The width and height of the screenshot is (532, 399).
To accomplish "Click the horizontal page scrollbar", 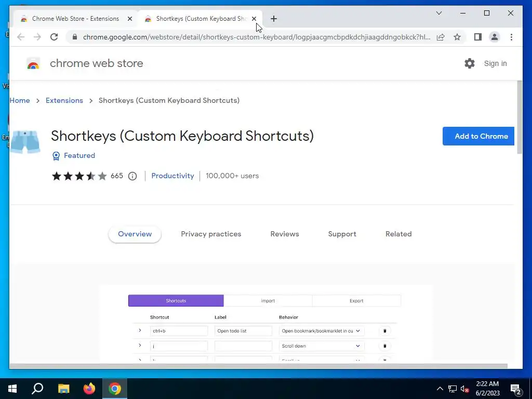I will click(258, 366).
